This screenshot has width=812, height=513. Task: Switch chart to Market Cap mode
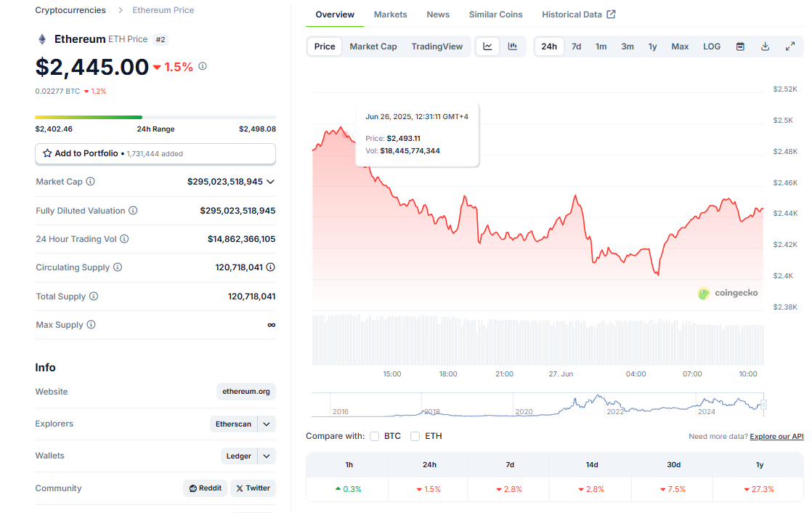373,47
